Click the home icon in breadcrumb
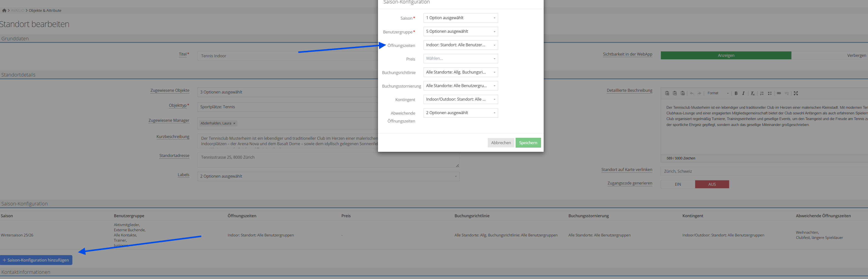The height and width of the screenshot is (279, 868). [x=4, y=10]
